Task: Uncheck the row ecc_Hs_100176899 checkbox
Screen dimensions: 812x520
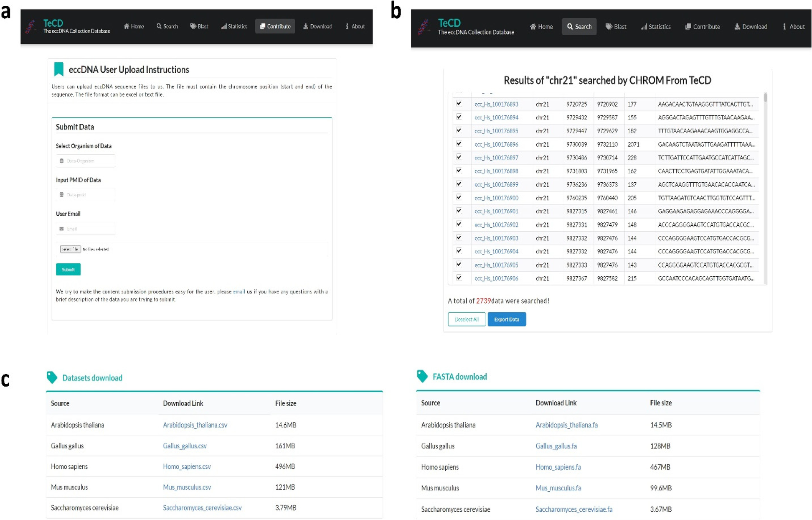Action: (459, 184)
